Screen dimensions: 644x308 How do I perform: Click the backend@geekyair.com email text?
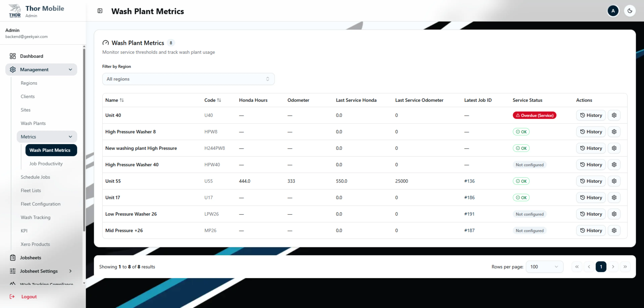[x=26, y=37]
